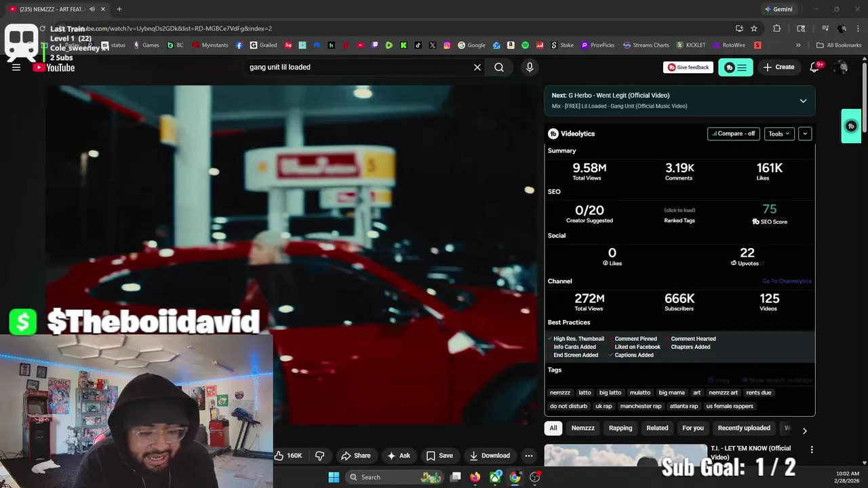This screenshot has width=868, height=488.
Task: Open the Stake bookmark
Action: coord(562,45)
